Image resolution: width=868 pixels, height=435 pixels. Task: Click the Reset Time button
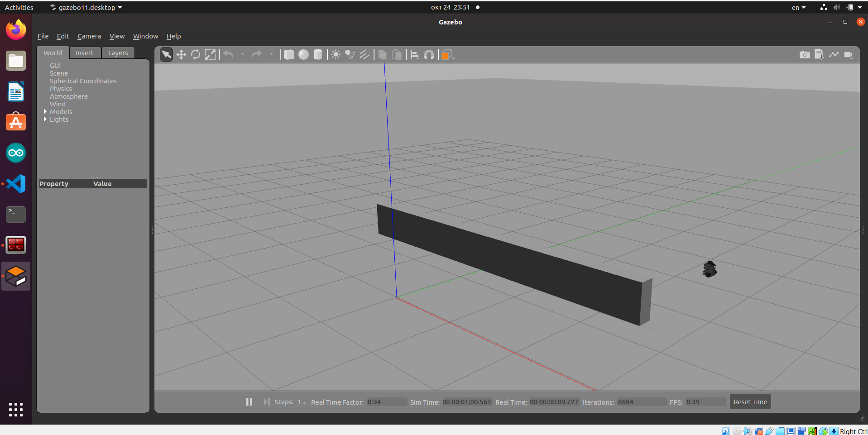pyautogui.click(x=750, y=402)
